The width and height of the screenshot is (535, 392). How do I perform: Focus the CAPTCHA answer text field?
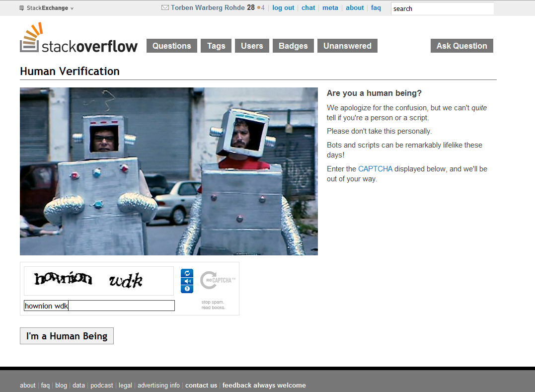click(99, 306)
